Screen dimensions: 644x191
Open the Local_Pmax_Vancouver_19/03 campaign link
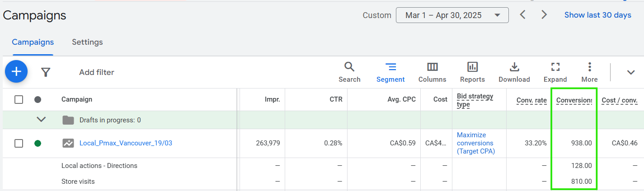click(x=126, y=143)
